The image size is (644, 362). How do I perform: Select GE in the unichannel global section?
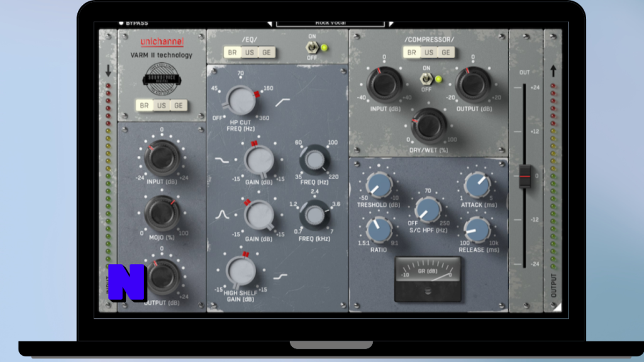click(178, 106)
